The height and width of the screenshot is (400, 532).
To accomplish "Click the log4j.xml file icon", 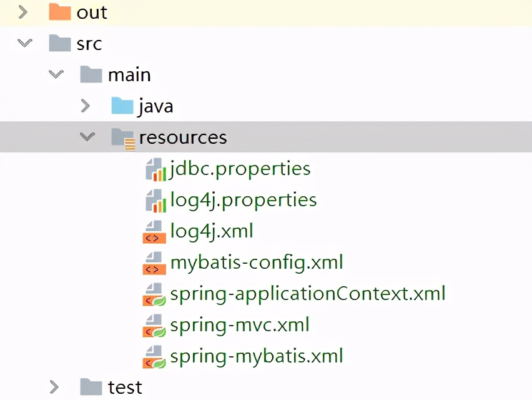I will pyautogui.click(x=154, y=232).
